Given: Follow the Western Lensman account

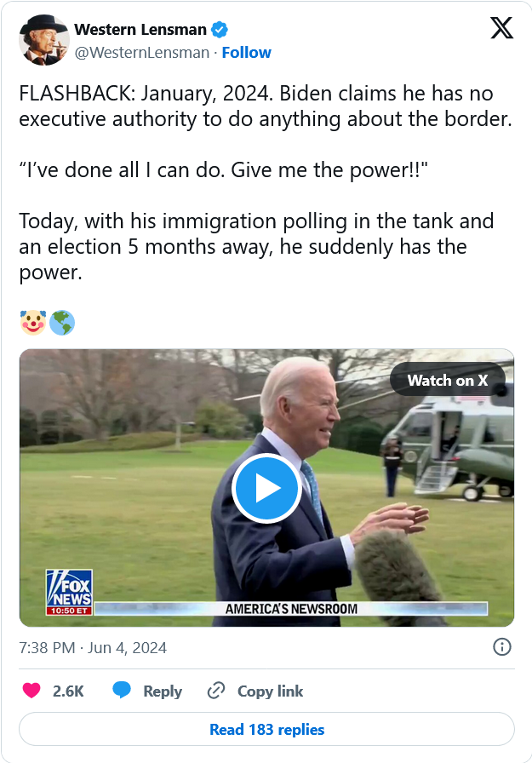Looking at the screenshot, I should 247,53.
